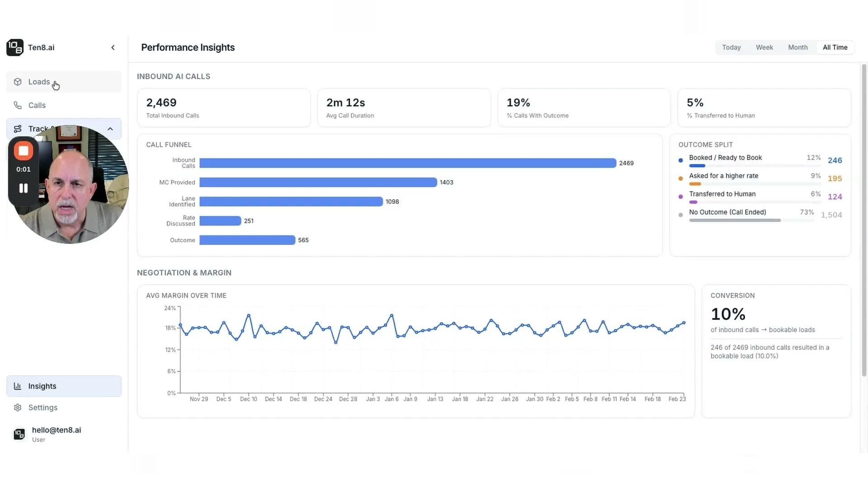Image resolution: width=868 pixels, height=488 pixels.
Task: Collapse the Track submenu chevron
Action: pos(110,129)
